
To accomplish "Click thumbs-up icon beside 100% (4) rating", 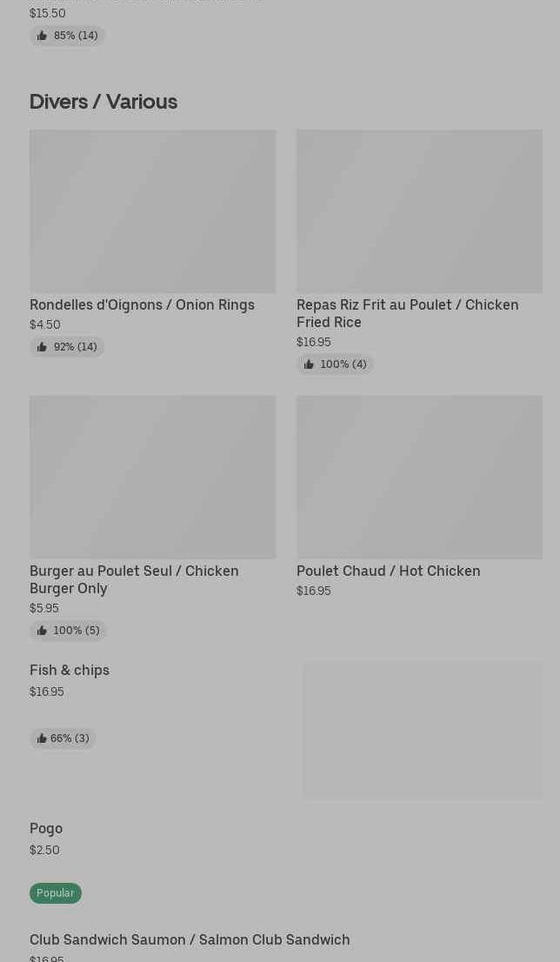I will [x=309, y=364].
